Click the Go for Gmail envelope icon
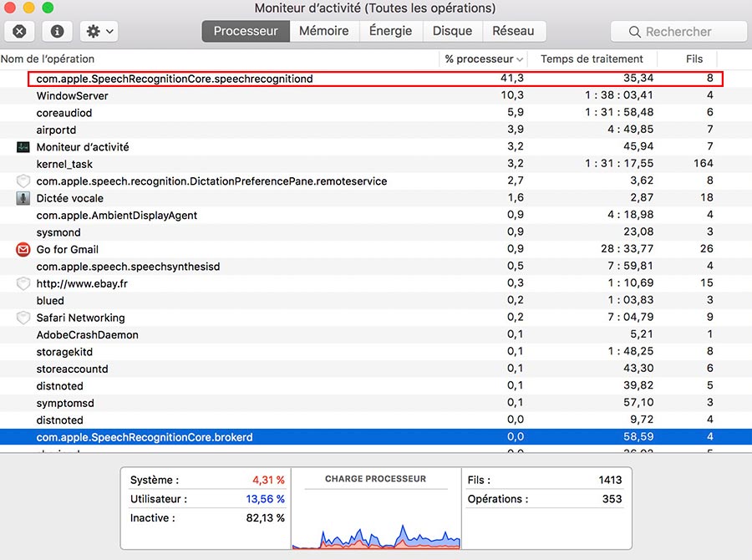This screenshot has height=560, width=752. (x=23, y=249)
